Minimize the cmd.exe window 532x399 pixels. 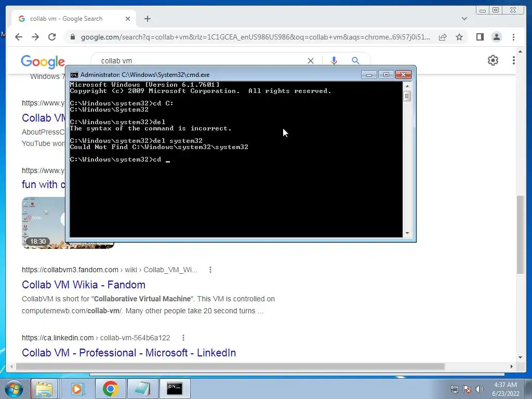coord(369,75)
